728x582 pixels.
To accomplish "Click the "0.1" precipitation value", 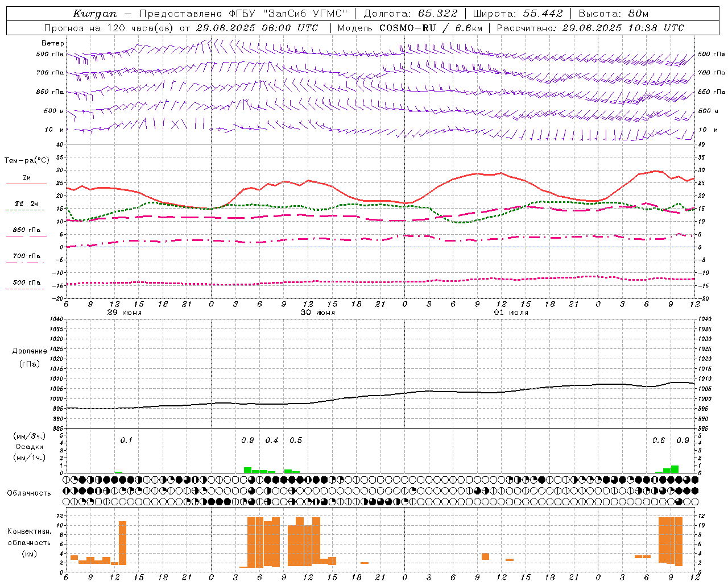I will (126, 440).
